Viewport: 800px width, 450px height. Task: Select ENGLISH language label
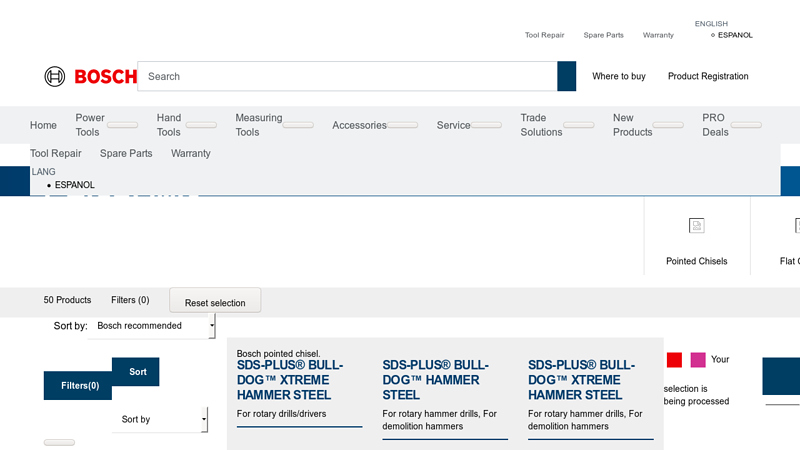point(711,23)
